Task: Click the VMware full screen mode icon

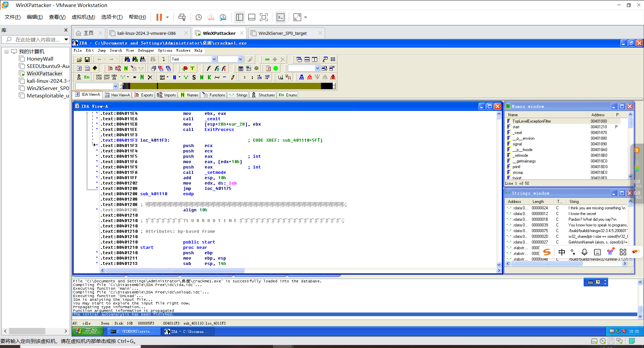Action: [x=264, y=17]
